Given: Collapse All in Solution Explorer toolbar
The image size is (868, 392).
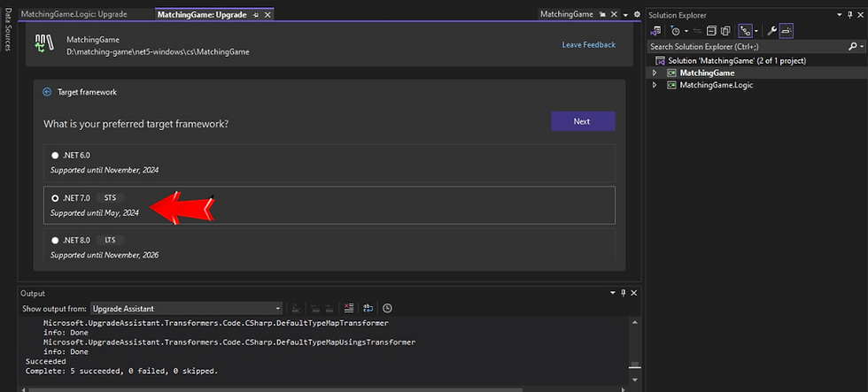Looking at the screenshot, I should coord(712,31).
